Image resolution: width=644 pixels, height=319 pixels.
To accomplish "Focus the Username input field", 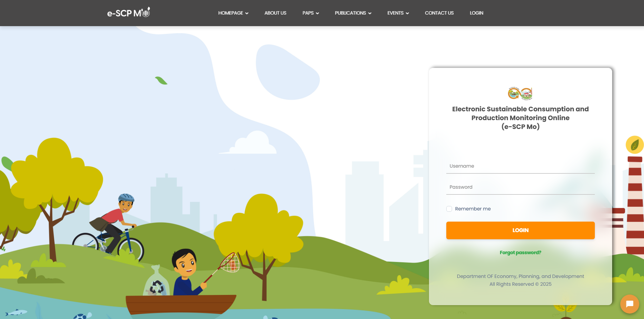I will 520,166.
